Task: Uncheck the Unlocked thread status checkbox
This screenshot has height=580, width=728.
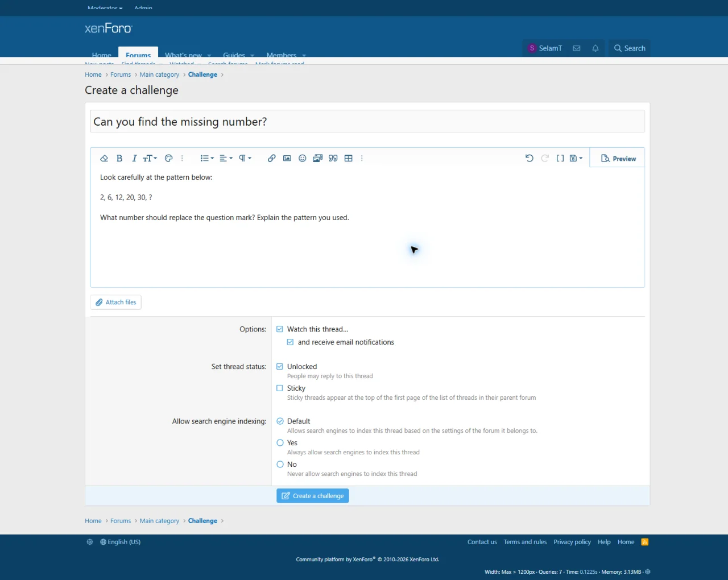Action: [x=280, y=367]
